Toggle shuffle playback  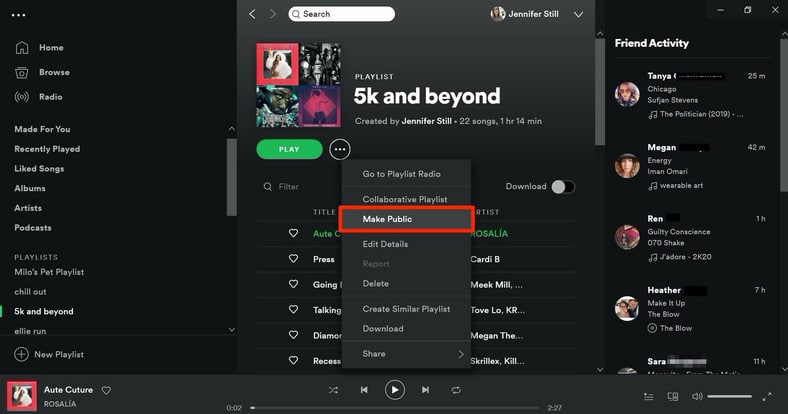tap(333, 390)
